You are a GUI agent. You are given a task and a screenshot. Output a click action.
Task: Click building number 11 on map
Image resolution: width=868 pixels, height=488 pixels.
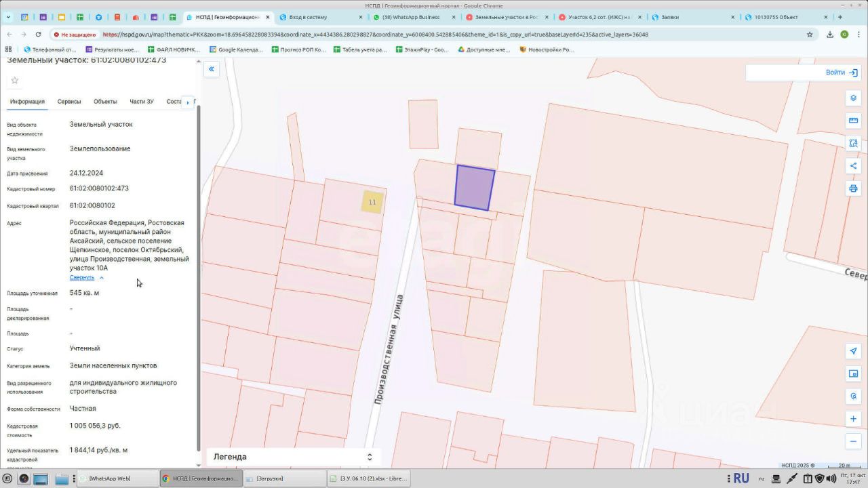(x=372, y=202)
